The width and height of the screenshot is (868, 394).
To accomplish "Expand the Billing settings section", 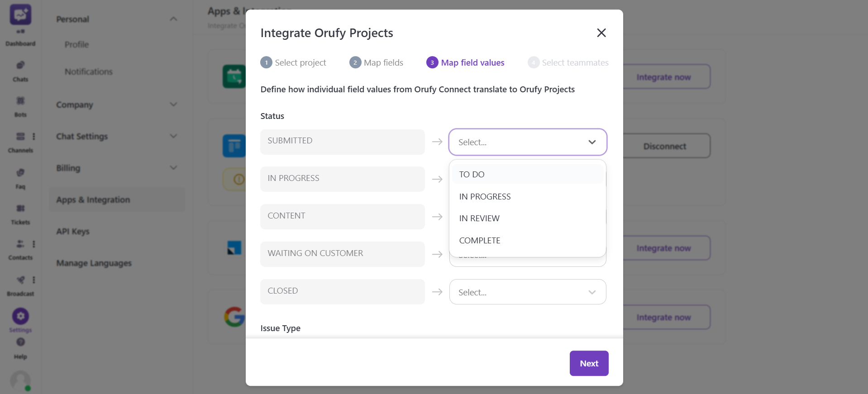I will (116, 168).
